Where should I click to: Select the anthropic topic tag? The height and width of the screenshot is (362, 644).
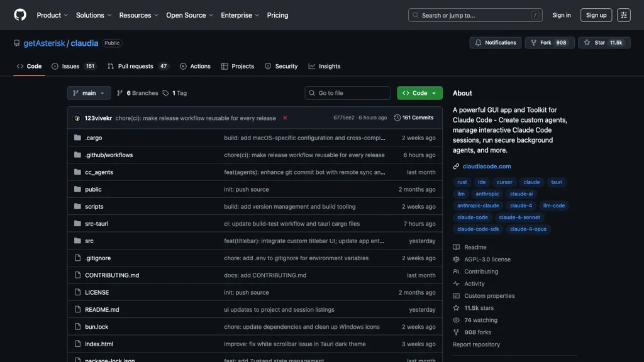[x=487, y=194]
